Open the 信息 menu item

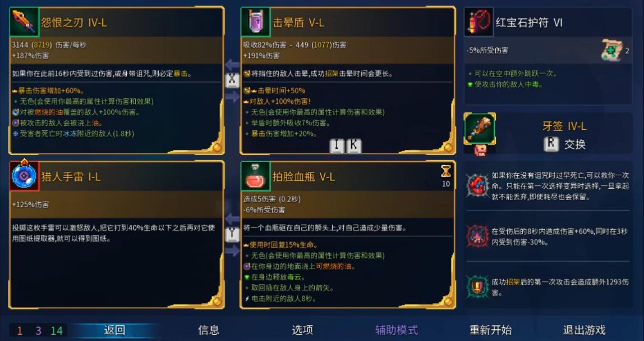[209, 330]
